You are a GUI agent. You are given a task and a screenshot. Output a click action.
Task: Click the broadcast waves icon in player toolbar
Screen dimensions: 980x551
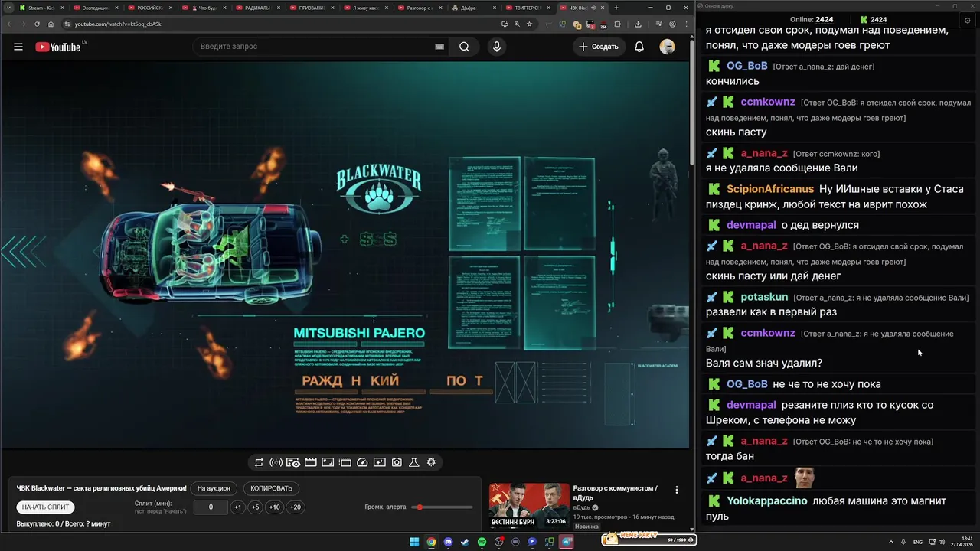coord(276,462)
